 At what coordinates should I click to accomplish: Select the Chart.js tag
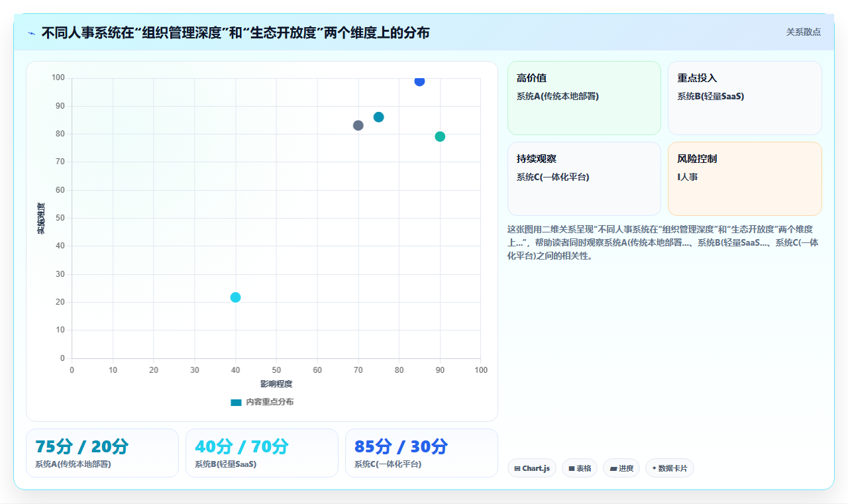pyautogui.click(x=532, y=468)
